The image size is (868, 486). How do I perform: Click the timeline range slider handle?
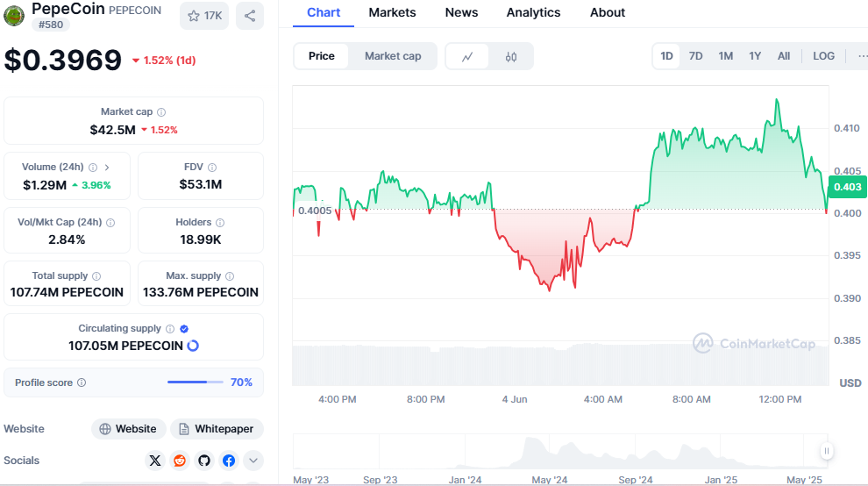point(827,451)
